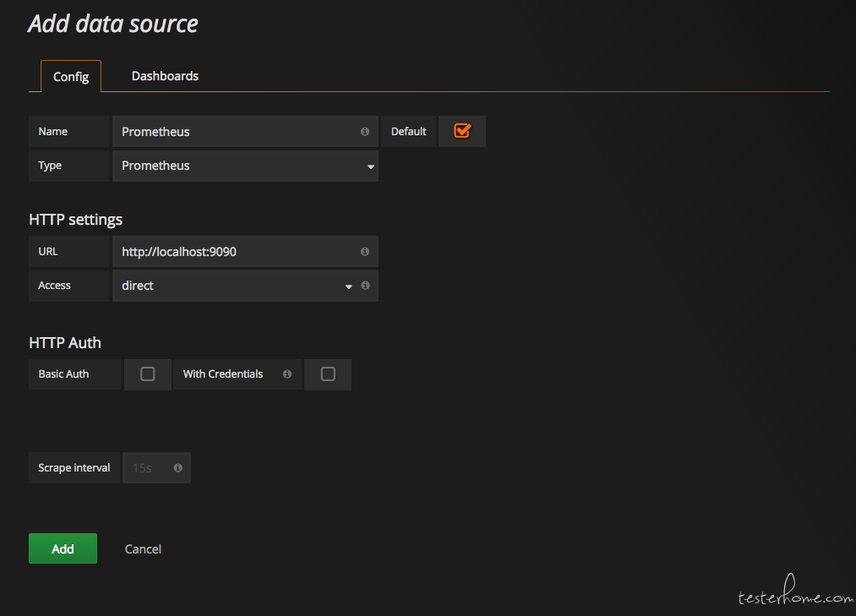Click the 'HTTP settings' section heading
856x616 pixels.
click(76, 220)
